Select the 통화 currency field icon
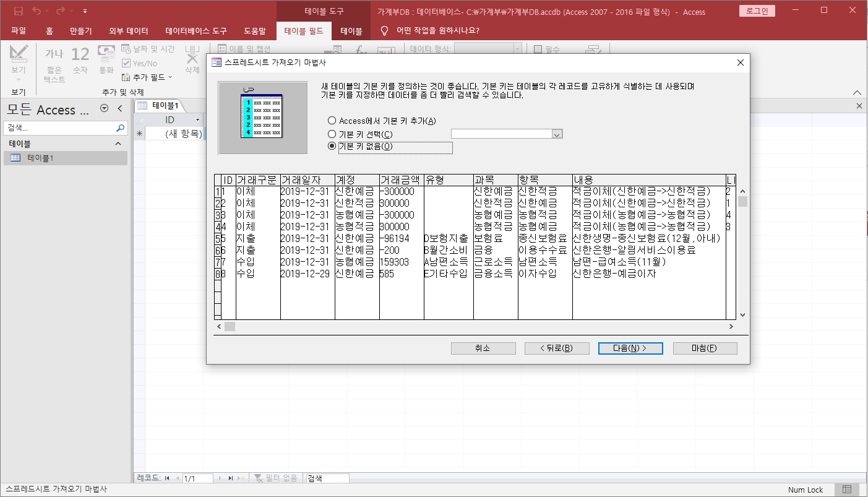Viewport: 868px width, 497px height. tap(106, 61)
